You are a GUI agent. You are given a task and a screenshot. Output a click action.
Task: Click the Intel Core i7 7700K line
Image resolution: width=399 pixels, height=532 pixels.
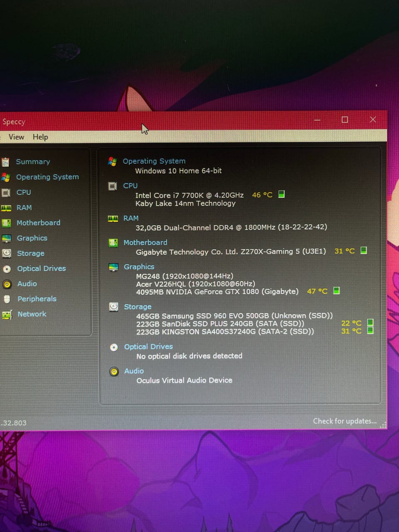point(190,195)
